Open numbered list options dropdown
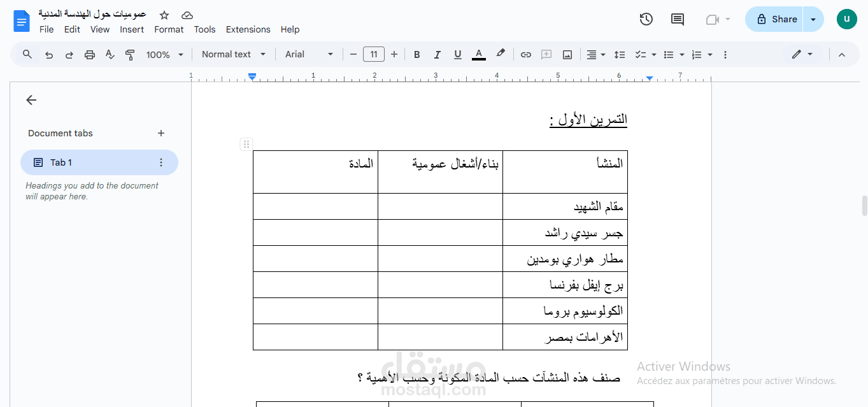The width and height of the screenshot is (868, 407). [x=710, y=55]
